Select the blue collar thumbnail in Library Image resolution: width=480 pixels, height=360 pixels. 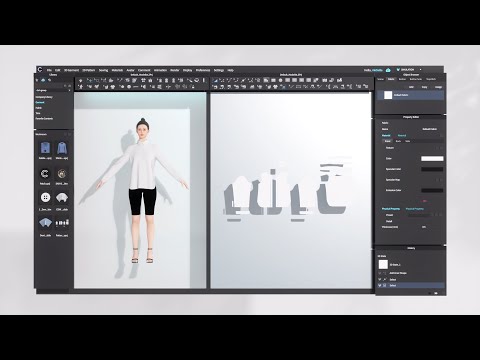tap(45, 223)
